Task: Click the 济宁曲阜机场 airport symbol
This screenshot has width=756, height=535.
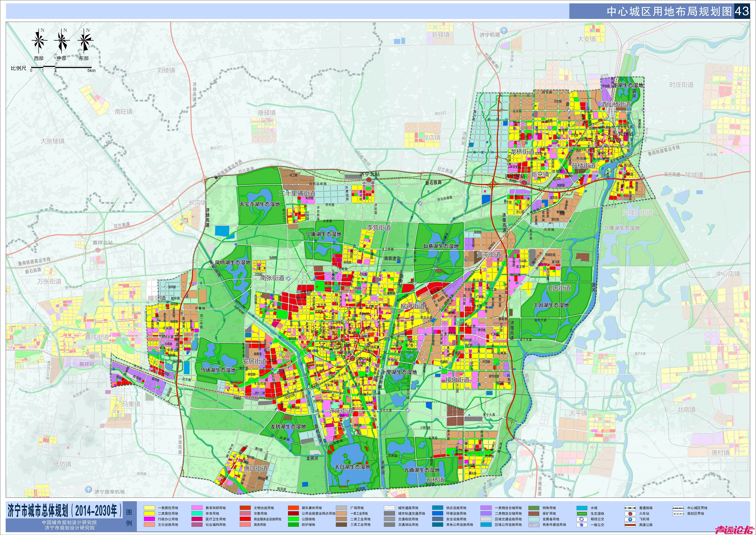Action: click(x=88, y=490)
